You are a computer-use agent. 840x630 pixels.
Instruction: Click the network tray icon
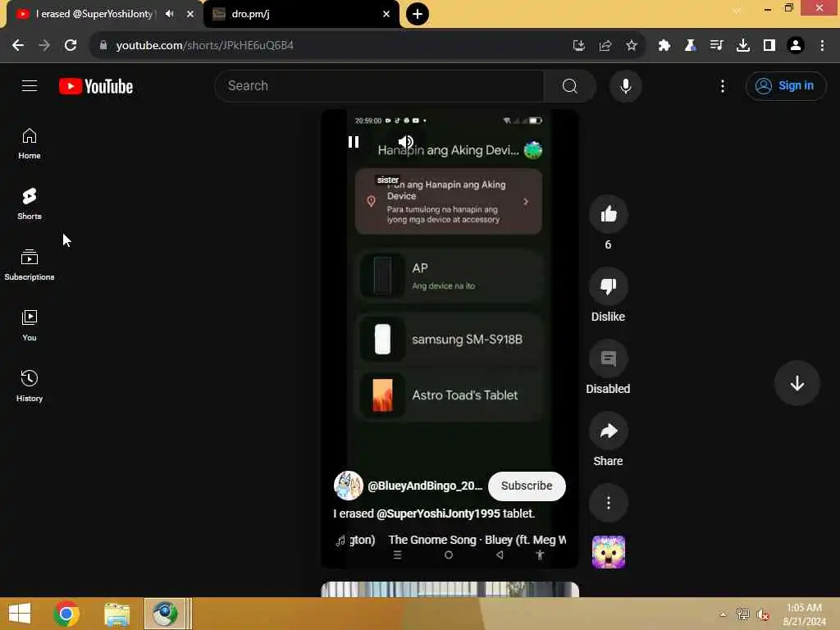(x=742, y=614)
